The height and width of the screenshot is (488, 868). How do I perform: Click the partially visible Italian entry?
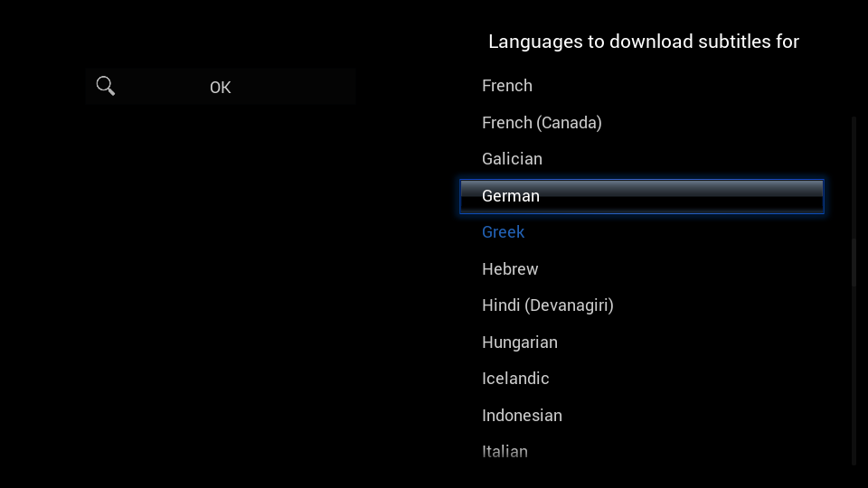642,451
